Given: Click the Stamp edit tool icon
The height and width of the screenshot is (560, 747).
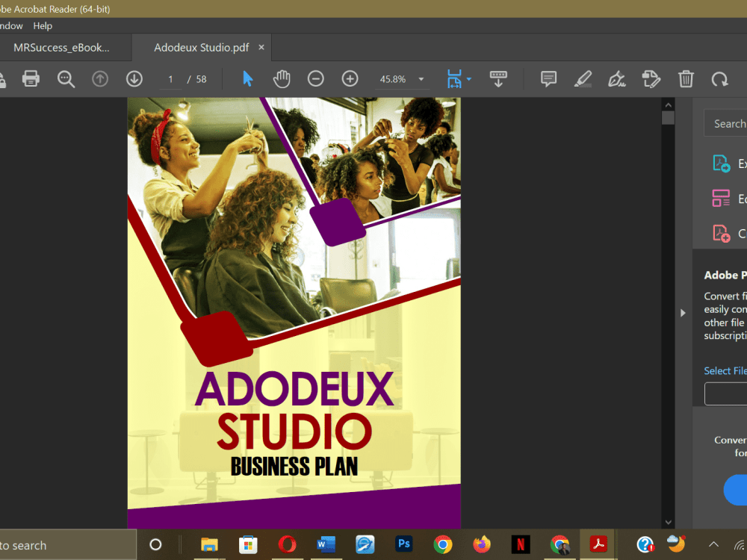Looking at the screenshot, I should (x=651, y=79).
